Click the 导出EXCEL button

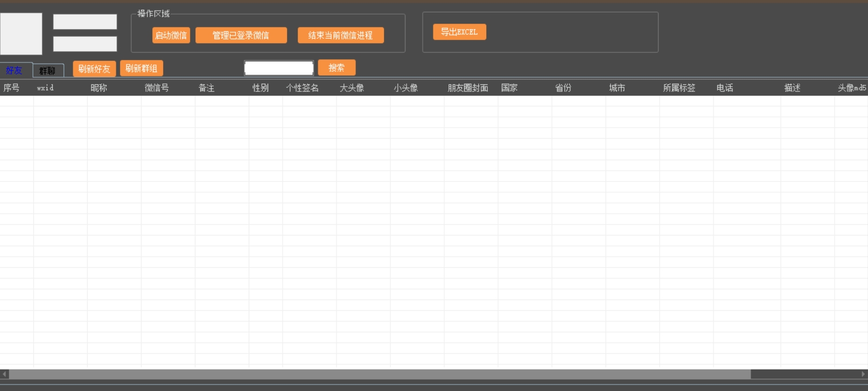(x=459, y=32)
